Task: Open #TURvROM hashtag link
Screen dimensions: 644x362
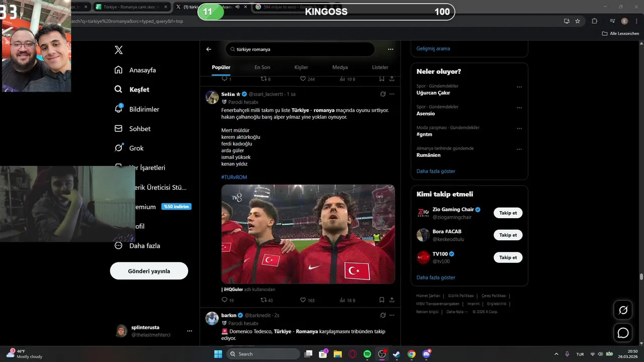Action: [234, 177]
